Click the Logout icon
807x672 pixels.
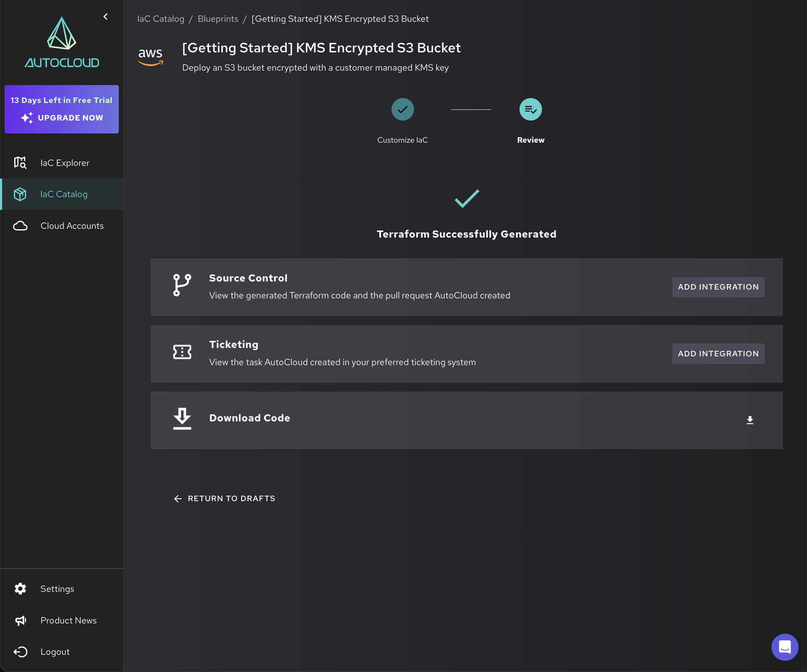[20, 652]
